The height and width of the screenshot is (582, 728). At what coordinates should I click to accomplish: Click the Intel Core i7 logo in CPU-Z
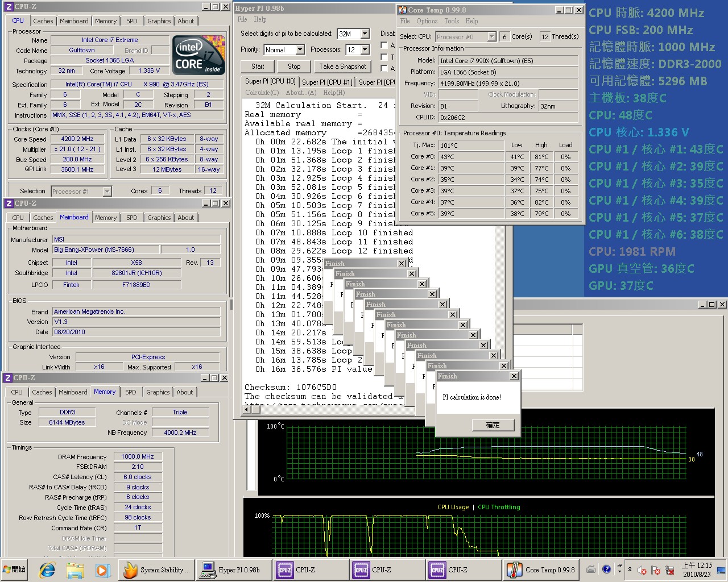point(199,55)
